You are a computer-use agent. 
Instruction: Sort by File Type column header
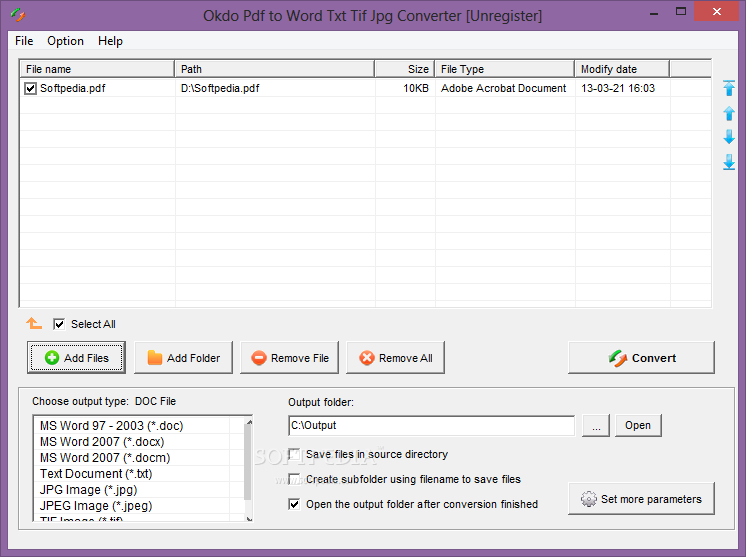[504, 69]
